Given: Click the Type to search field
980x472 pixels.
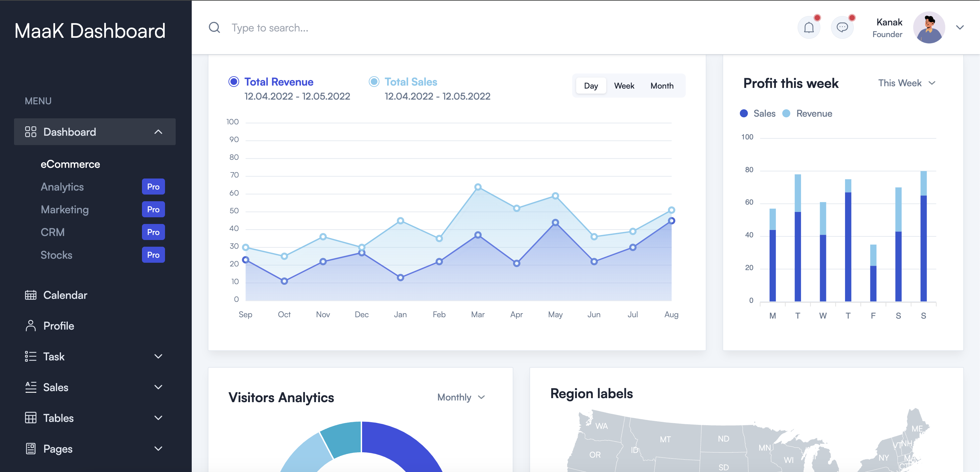Looking at the screenshot, I should point(270,28).
